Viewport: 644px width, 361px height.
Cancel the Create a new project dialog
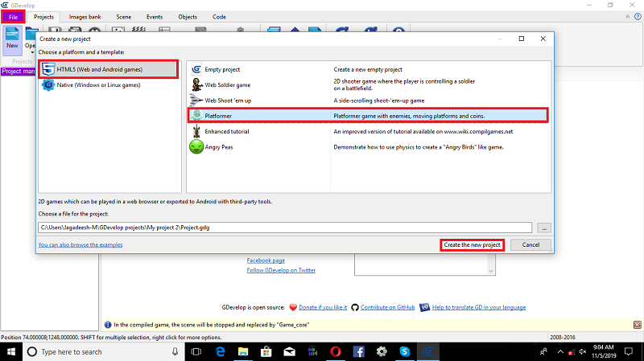pyautogui.click(x=530, y=245)
